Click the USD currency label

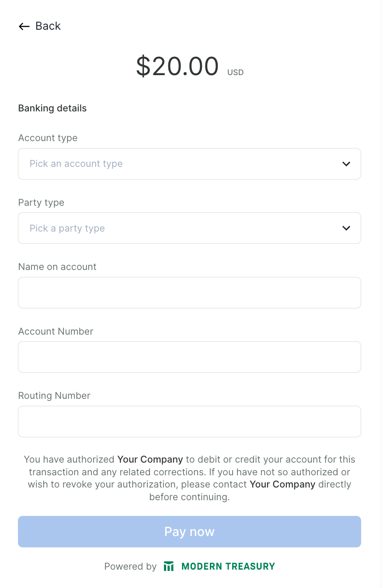[x=235, y=72]
